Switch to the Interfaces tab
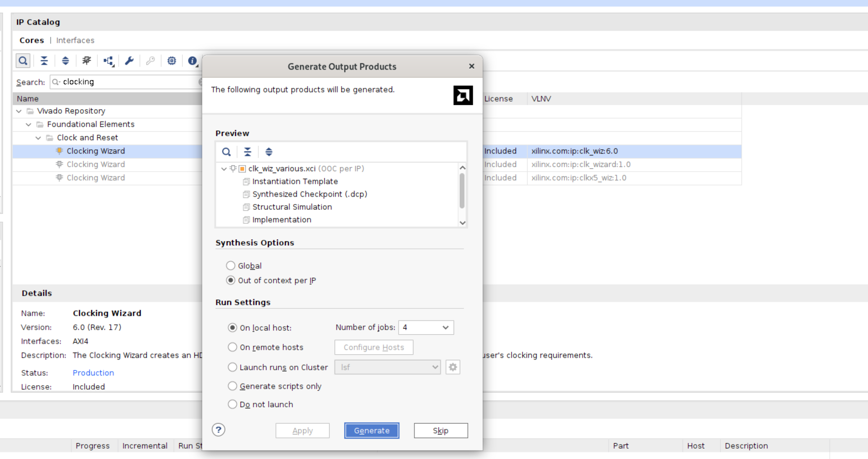 click(75, 40)
